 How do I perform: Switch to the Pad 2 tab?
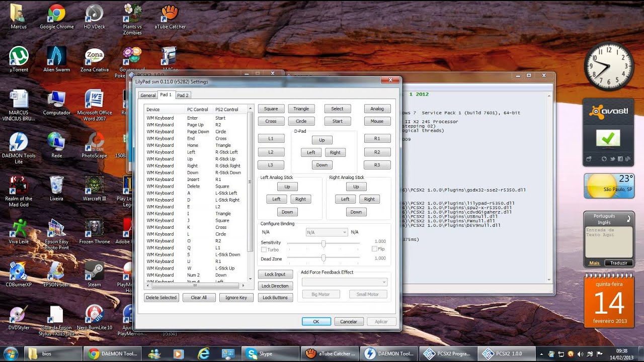(183, 95)
